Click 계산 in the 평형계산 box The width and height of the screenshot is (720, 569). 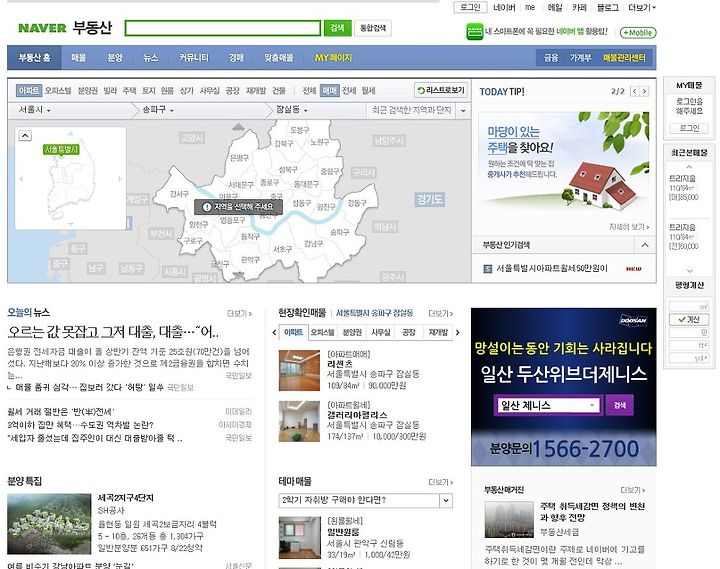point(689,319)
